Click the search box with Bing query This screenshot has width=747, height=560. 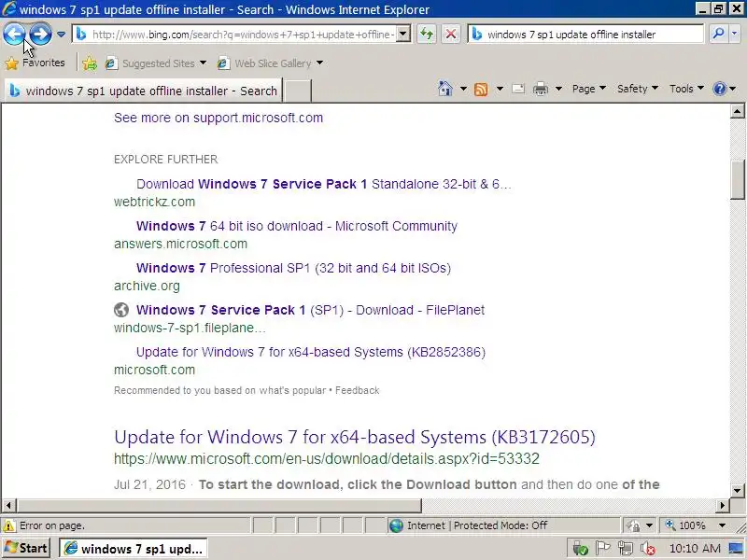[586, 35]
